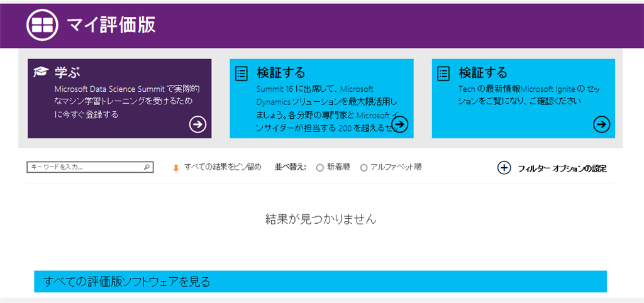Open the 学ぶ heading on purple tile
The image size is (644, 303).
point(67,73)
